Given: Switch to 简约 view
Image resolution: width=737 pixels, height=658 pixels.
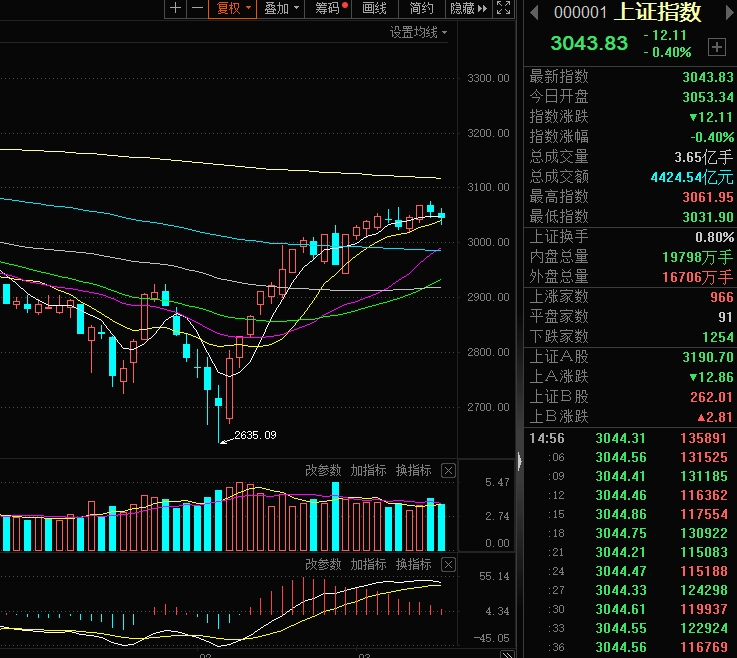Looking at the screenshot, I should [422, 8].
